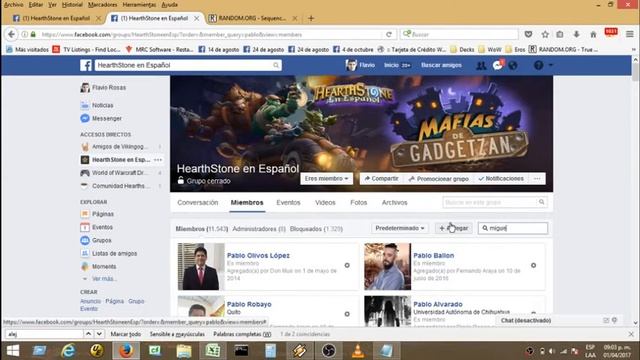The height and width of the screenshot is (360, 640).
Task: Open Firefox Pocket icon in toolbar
Action: (x=528, y=35)
